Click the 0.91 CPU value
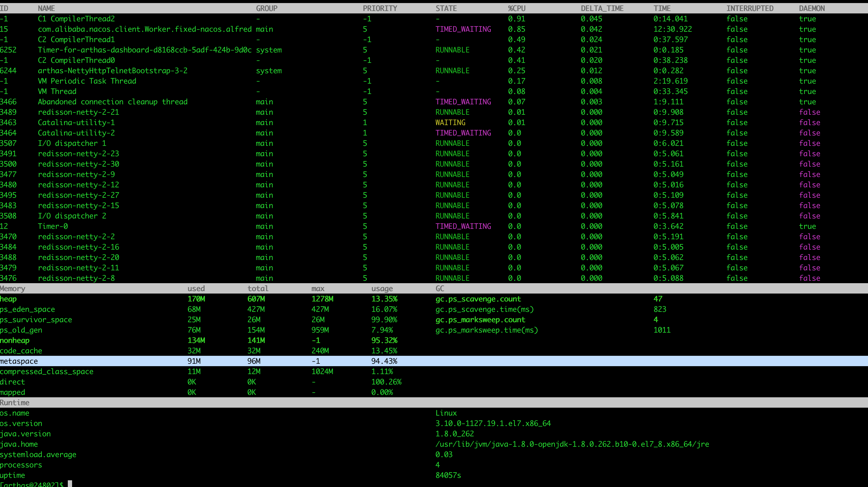 pos(516,19)
